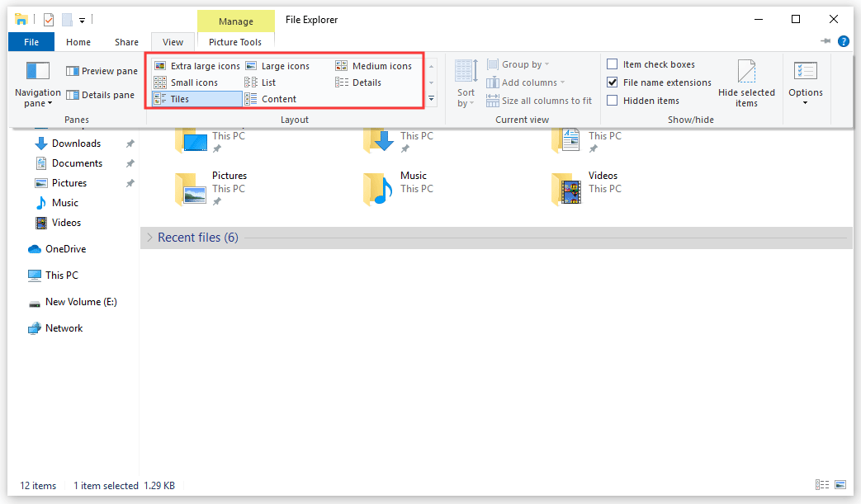Choose the Tiles layout

(197, 99)
